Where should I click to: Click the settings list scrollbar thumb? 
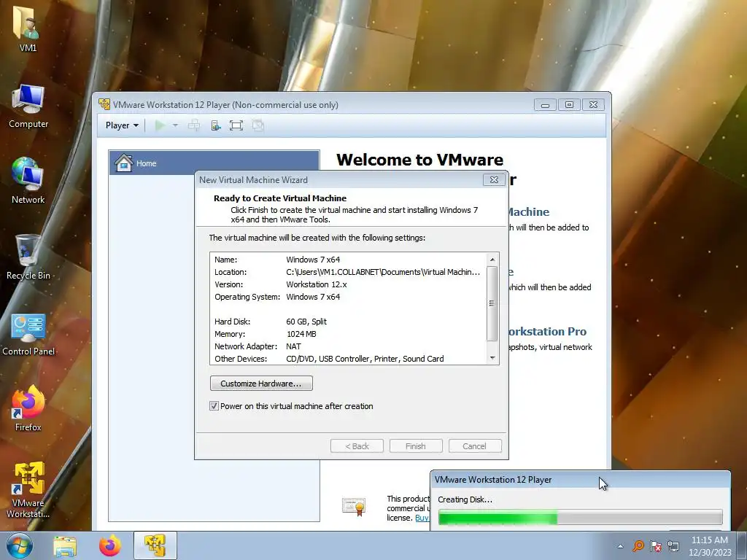pyautogui.click(x=492, y=303)
